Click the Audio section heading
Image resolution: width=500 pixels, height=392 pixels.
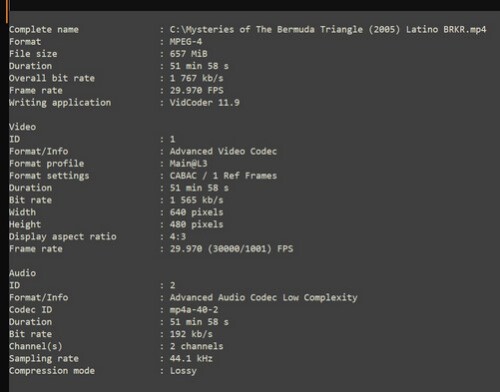point(22,273)
